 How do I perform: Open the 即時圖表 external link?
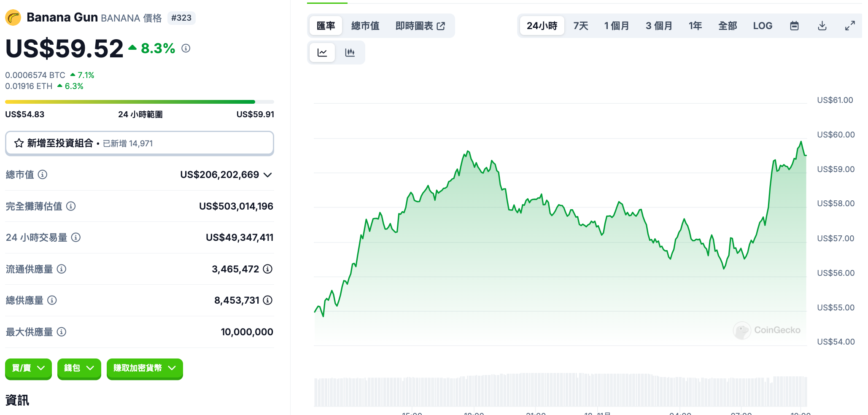(420, 26)
